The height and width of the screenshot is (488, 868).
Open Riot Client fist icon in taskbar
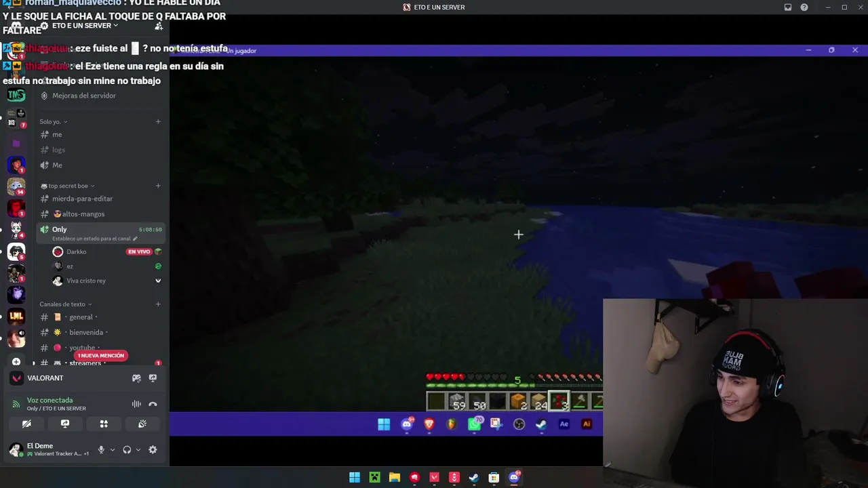pyautogui.click(x=414, y=478)
